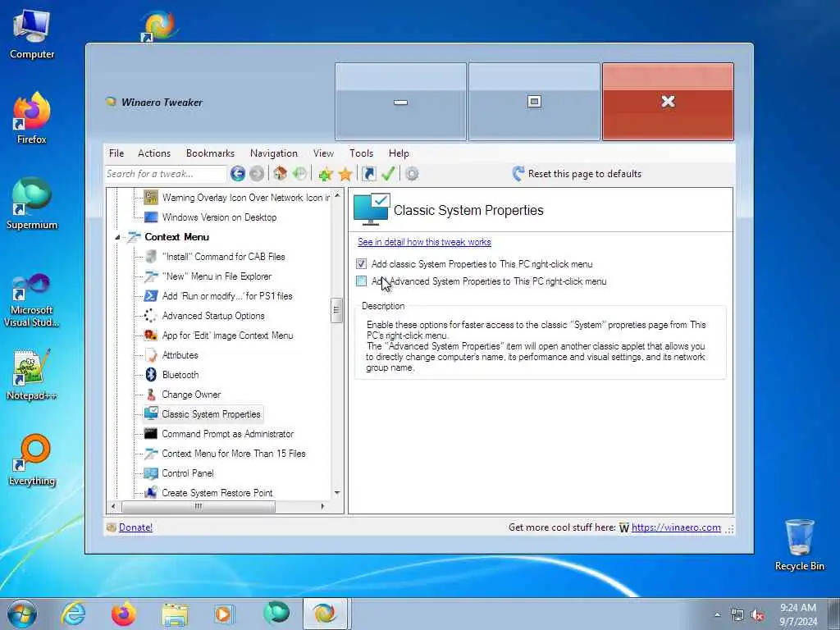
Task: Select "Install" Command for CAB Files
Action: point(223,257)
